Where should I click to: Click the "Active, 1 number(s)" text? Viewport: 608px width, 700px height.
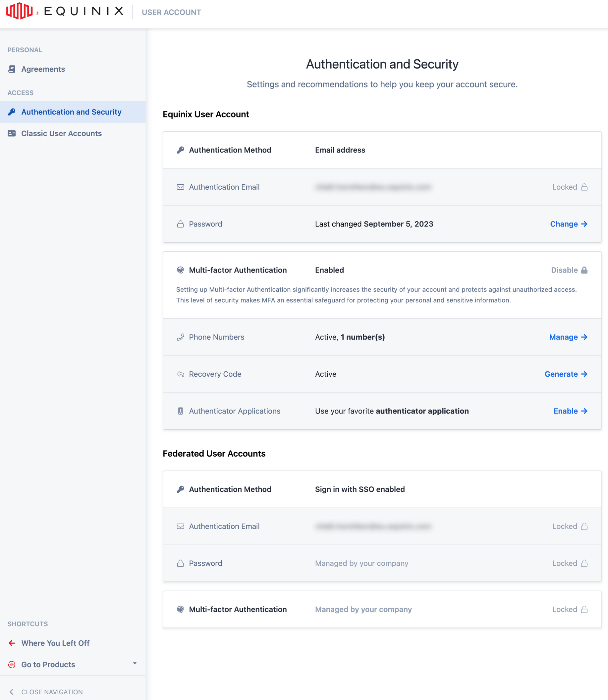350,337
